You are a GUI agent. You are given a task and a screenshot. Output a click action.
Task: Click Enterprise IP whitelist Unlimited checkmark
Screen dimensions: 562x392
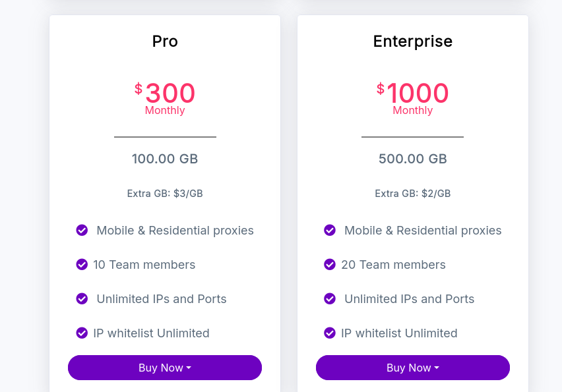click(330, 333)
